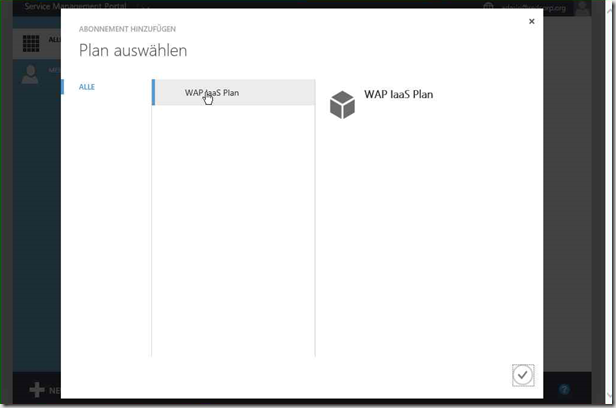This screenshot has height=408, width=616.
Task: Click the WAP IaaS Plan details heading
Action: pyautogui.click(x=398, y=94)
